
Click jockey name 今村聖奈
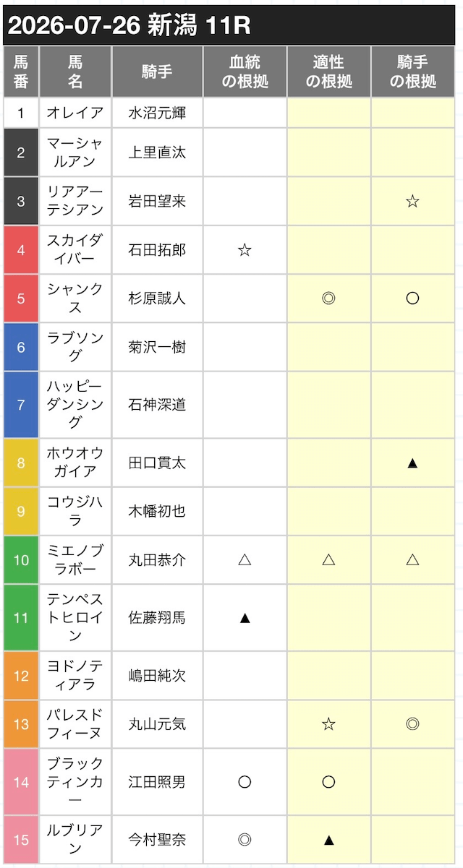(x=157, y=839)
